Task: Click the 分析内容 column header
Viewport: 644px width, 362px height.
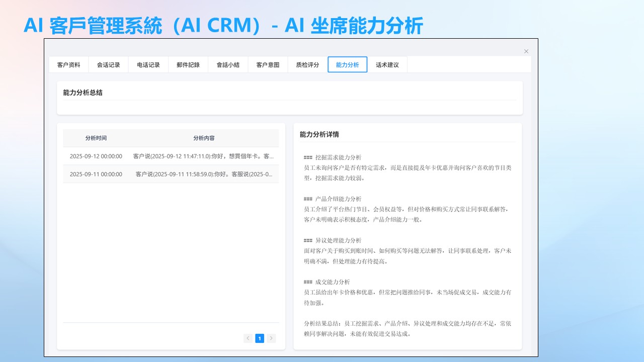Action: [x=204, y=138]
